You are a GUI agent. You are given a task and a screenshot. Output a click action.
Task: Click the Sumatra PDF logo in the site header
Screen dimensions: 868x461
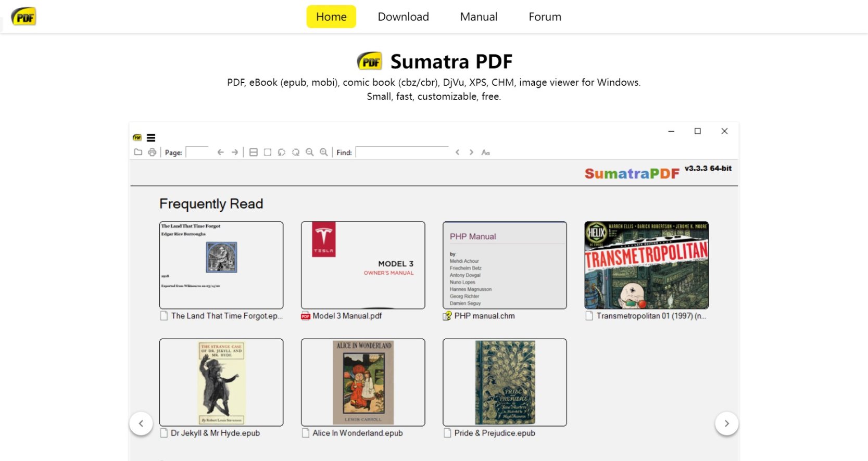tap(23, 17)
